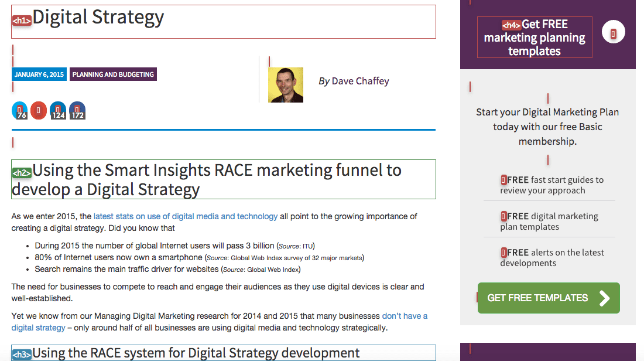Open Dave Chaffey's author photo
The image size is (644, 361).
(x=286, y=85)
